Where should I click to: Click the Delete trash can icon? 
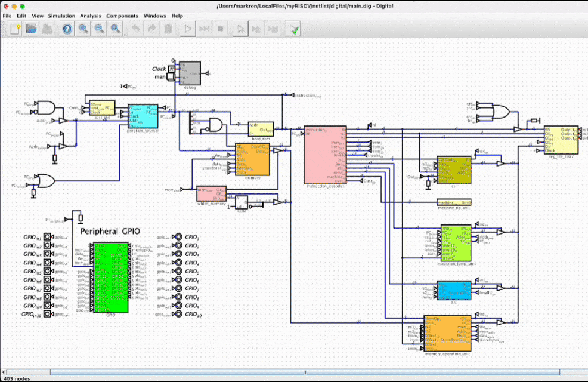click(x=168, y=28)
